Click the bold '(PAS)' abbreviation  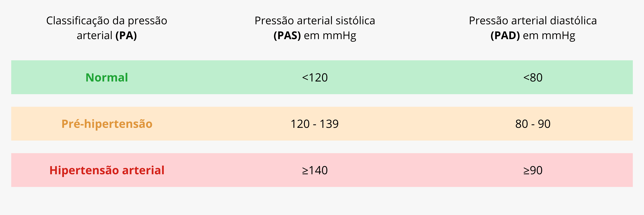(x=287, y=36)
